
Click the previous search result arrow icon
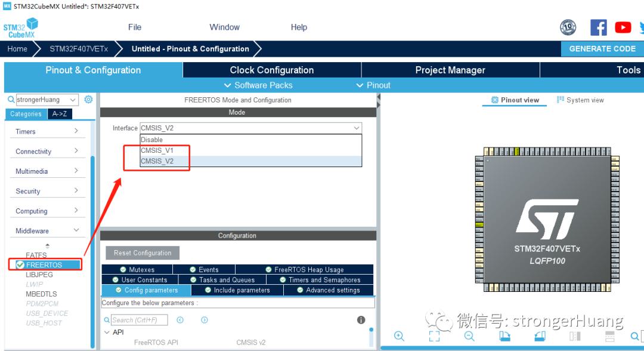tap(180, 320)
